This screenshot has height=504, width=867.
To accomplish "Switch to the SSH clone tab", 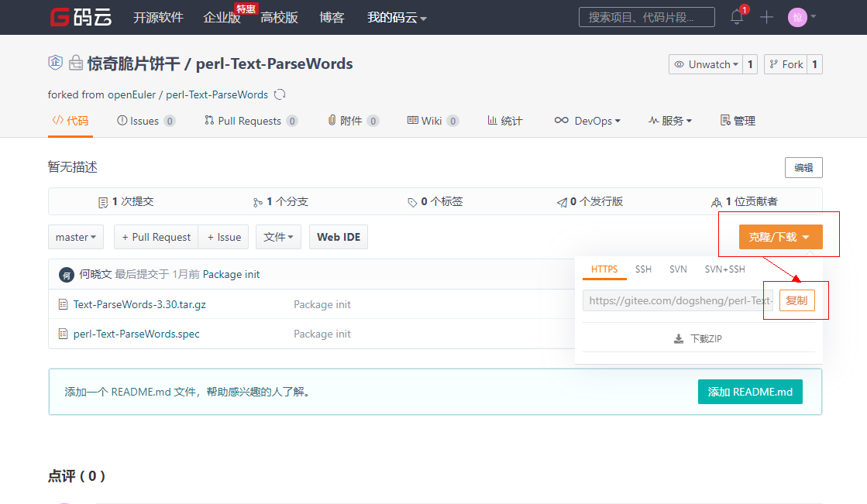I will [x=643, y=269].
